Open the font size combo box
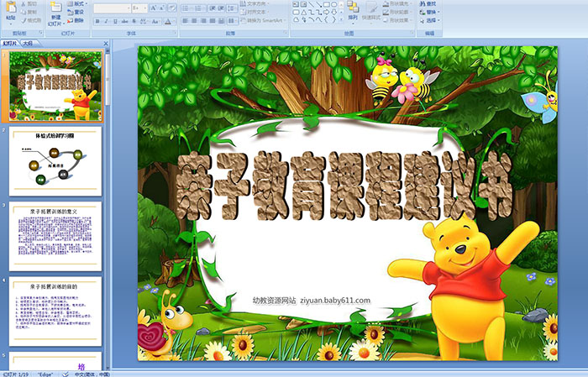The height and width of the screenshot is (377, 588). pyautogui.click(x=139, y=8)
